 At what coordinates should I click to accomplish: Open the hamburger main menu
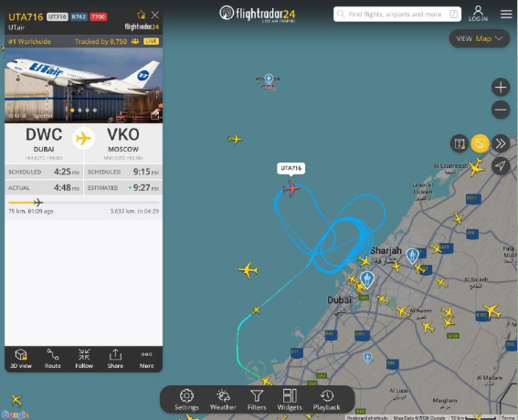[506, 14]
